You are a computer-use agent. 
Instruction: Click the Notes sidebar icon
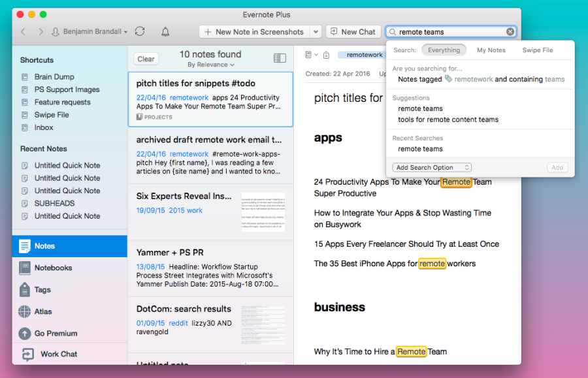pyautogui.click(x=25, y=246)
